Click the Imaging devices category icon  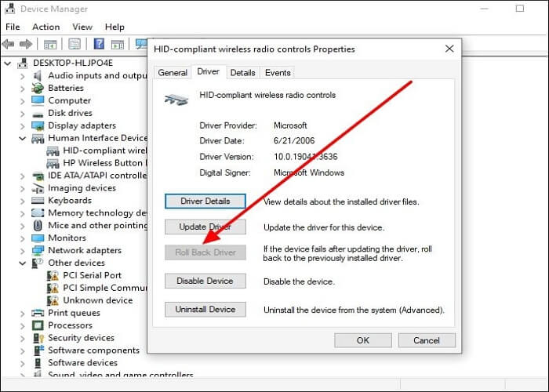pyautogui.click(x=38, y=188)
